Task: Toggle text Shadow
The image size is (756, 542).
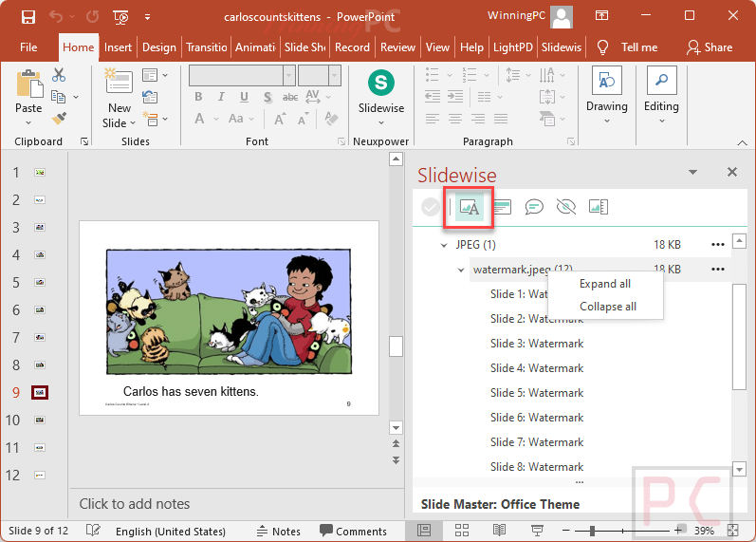Action: click(267, 97)
